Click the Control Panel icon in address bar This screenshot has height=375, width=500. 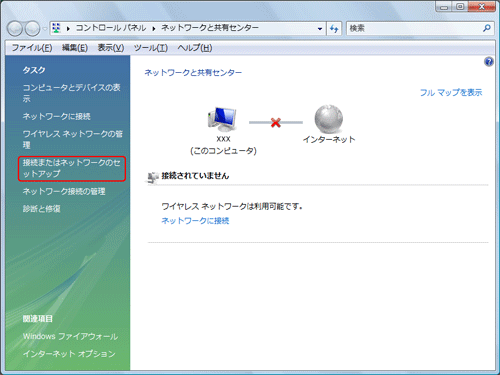56,28
